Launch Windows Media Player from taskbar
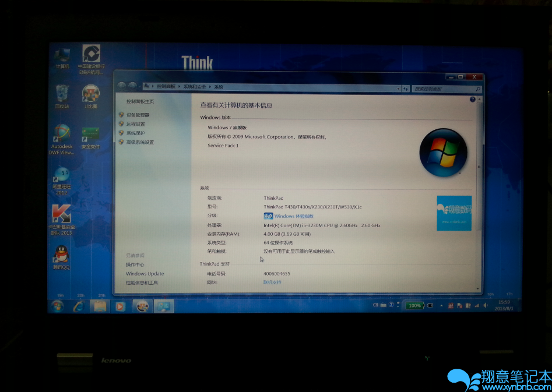552x392 pixels. pyautogui.click(x=120, y=306)
